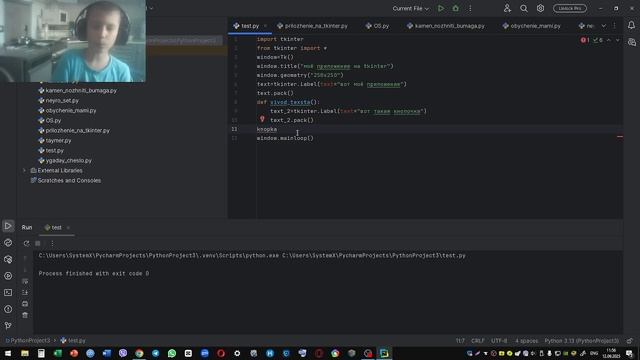The height and width of the screenshot is (360, 640).
Task: Click the Run tool window icon in the left sidebar
Action: click(8, 226)
